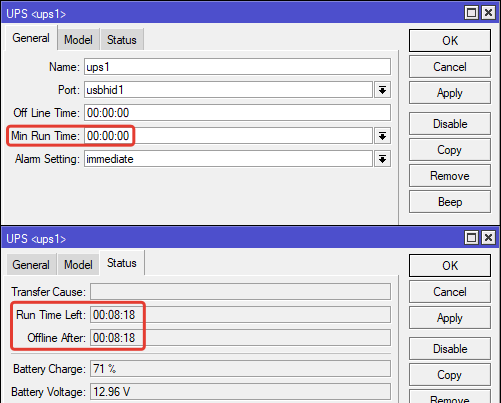The image size is (501, 403).
Task: Click Apply button in upper window
Action: coord(450,93)
